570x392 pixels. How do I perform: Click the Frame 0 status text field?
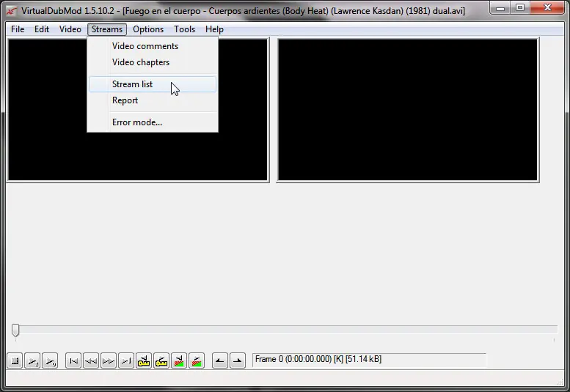369,360
